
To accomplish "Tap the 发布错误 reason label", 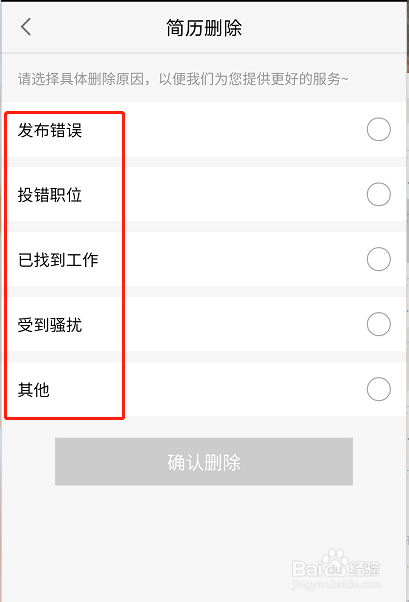I will tap(50, 130).
